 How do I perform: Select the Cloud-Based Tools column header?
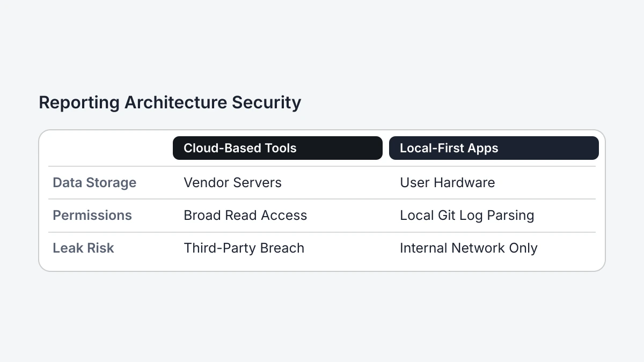(277, 148)
